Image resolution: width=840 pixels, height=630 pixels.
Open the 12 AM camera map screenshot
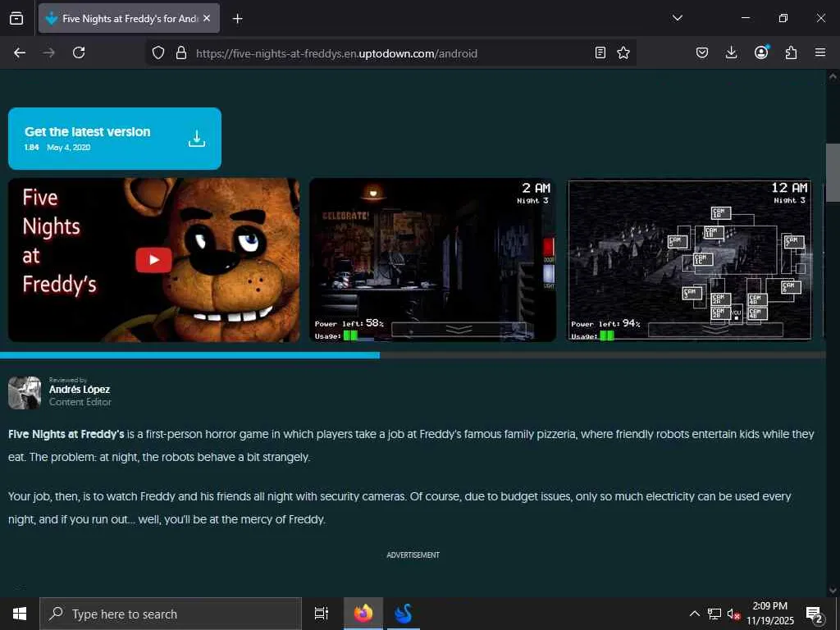(689, 260)
